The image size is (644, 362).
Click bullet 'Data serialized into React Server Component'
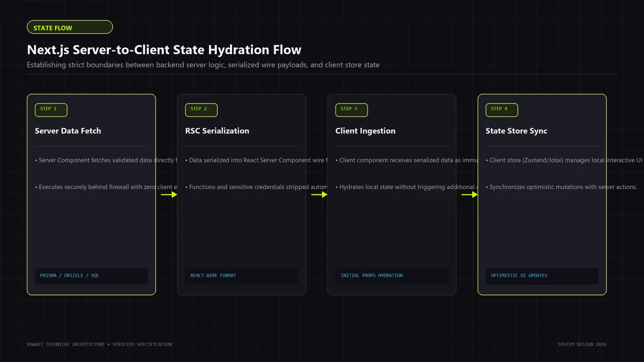[x=256, y=160]
